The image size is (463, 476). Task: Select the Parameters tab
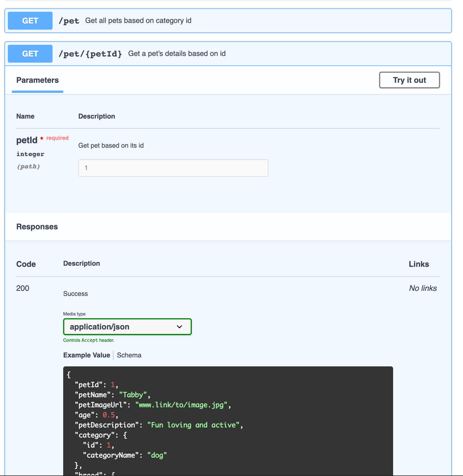tap(37, 80)
